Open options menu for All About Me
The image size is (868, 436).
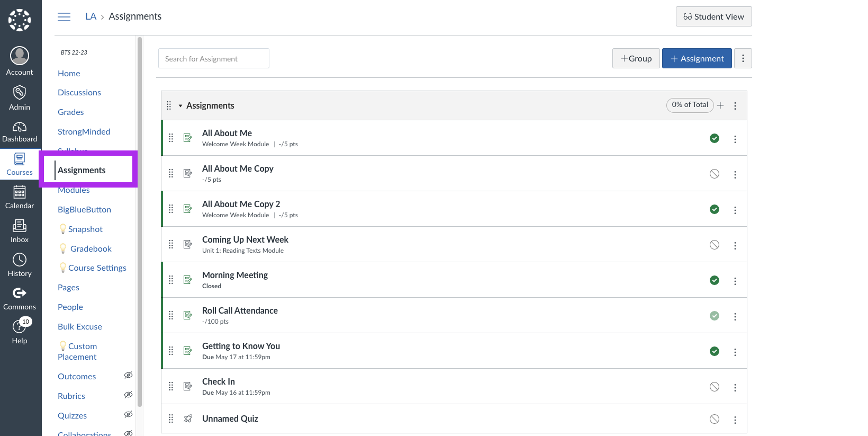pos(735,139)
